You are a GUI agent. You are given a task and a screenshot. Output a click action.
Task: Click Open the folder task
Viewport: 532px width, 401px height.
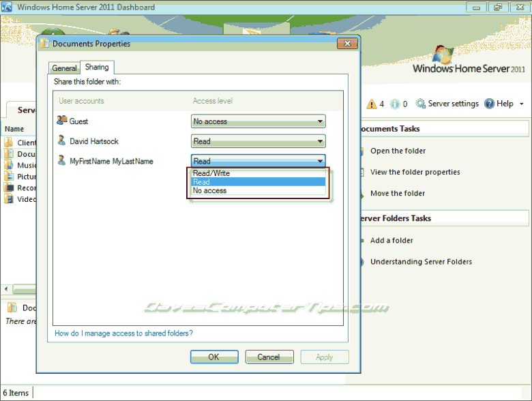(x=398, y=151)
